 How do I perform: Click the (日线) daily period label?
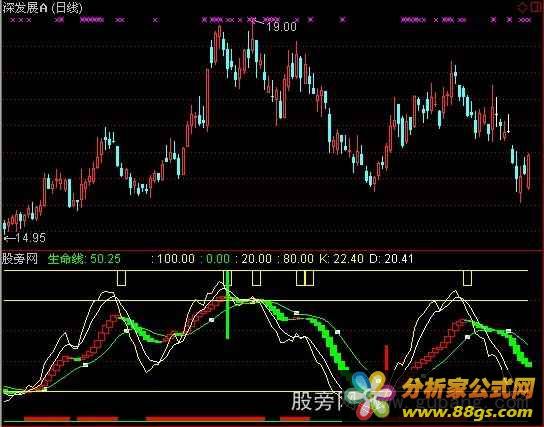67,7
